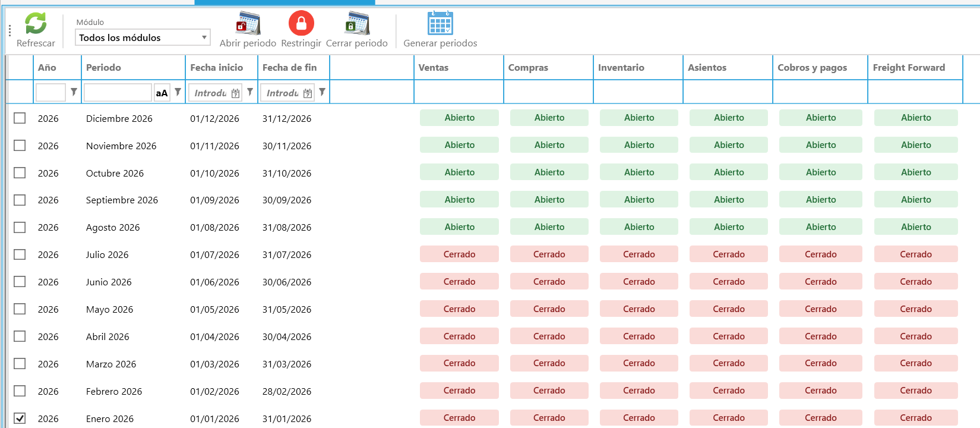
Task: Click the Inventario column header
Action: click(x=638, y=67)
